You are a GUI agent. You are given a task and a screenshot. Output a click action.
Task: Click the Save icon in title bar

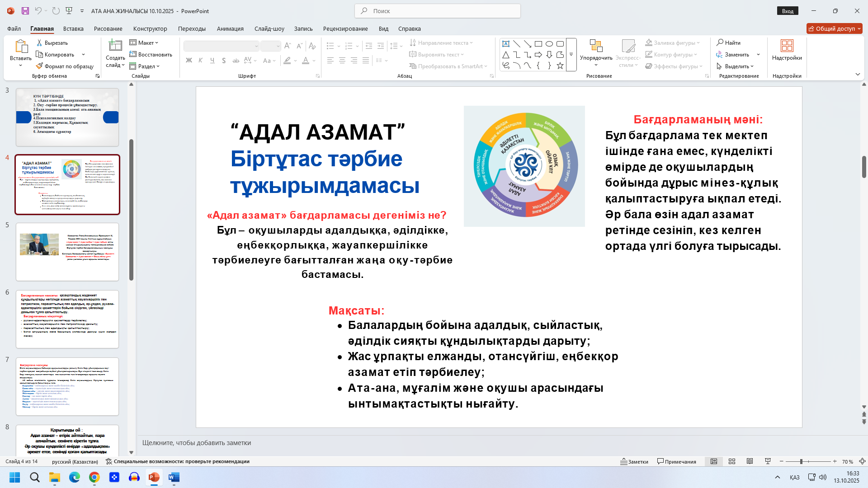pyautogui.click(x=25, y=11)
